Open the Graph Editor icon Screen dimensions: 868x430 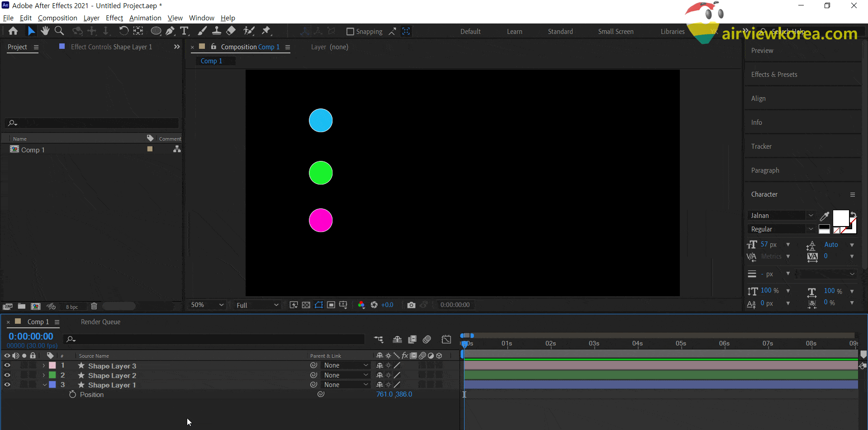click(x=446, y=340)
